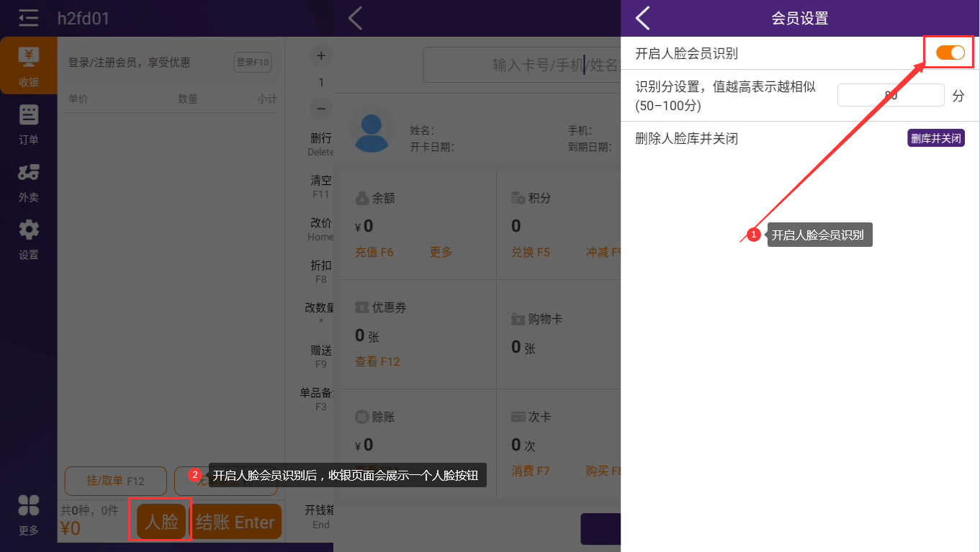Click the 兑换 F5 points exchange link

tap(531, 252)
